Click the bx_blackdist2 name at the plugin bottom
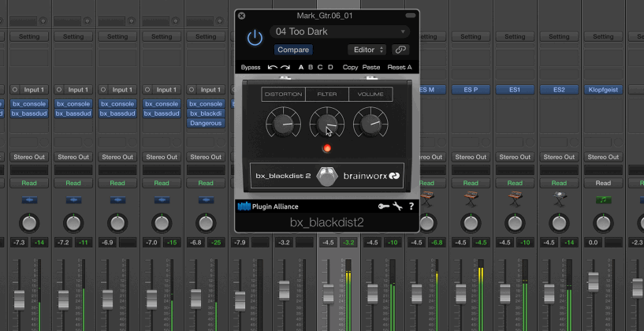This screenshot has width=644, height=331. click(327, 222)
